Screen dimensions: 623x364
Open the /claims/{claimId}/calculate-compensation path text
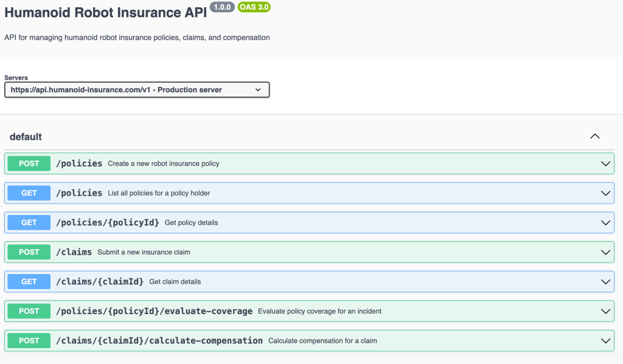tap(159, 341)
